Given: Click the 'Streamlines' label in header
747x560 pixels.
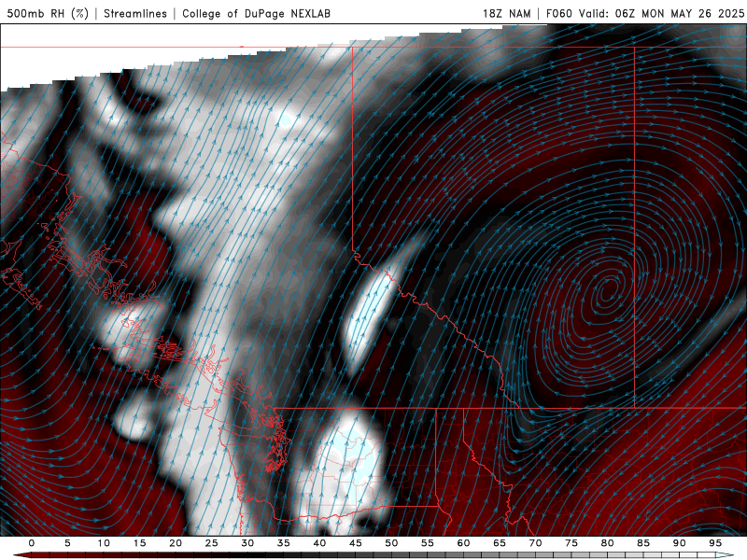Looking at the screenshot, I should [x=135, y=13].
